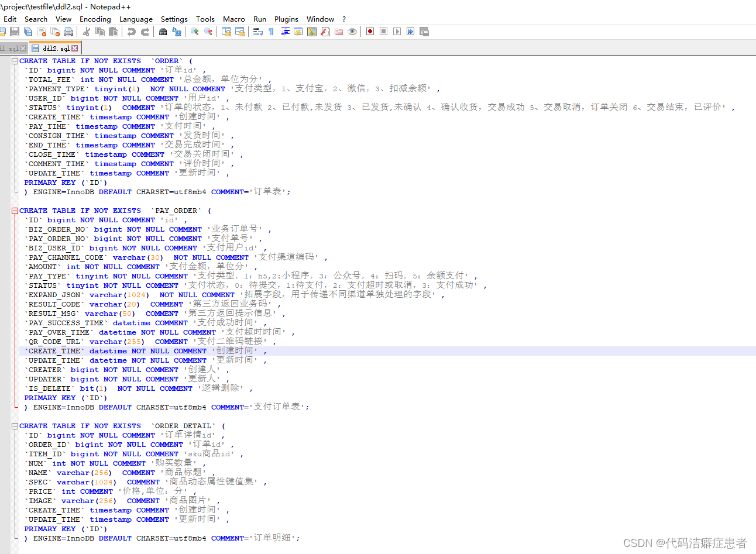Screen dimensions: 756x554
Task: Collapse the PAY_ORDER table fold block
Action: 15,211
